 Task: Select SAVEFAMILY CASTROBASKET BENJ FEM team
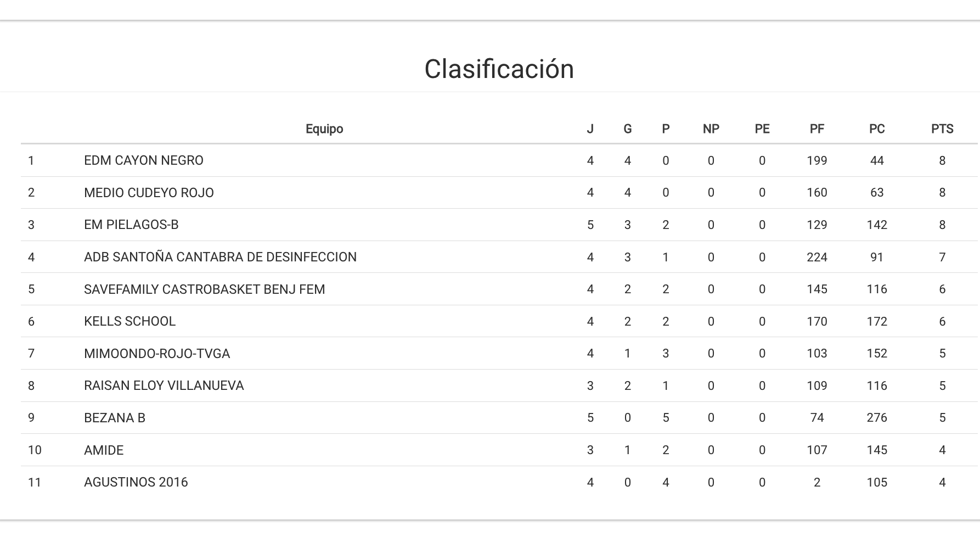coord(204,289)
